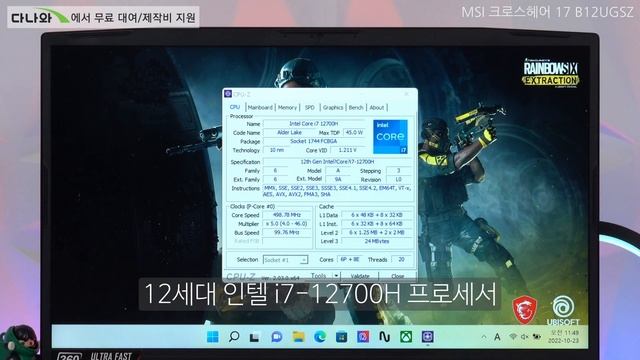Click the Tools button
Viewport: 640px width, 360px height.
[319, 276]
